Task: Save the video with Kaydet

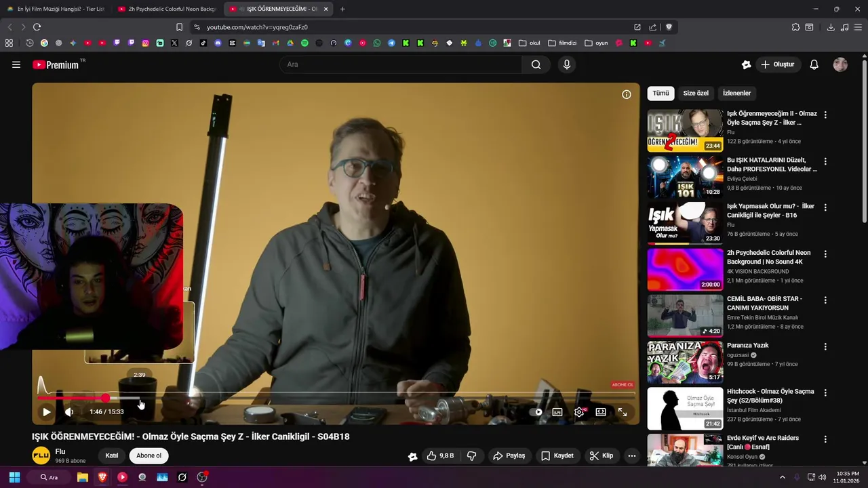Action: [x=557, y=455]
